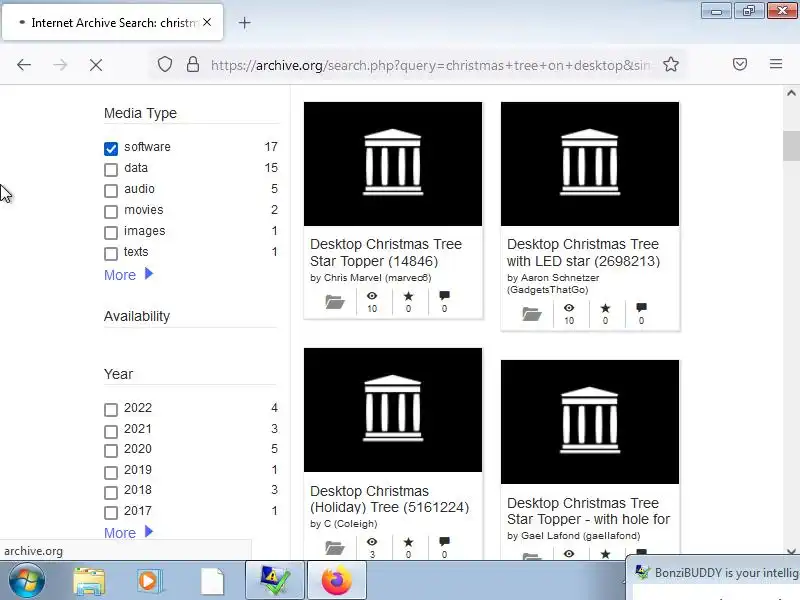Click favorites star on Coleigh item

pyautogui.click(x=408, y=542)
